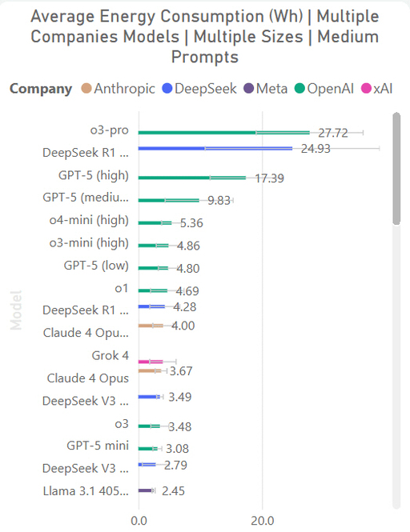
Task: Click the Grok 4 axis label
Action: click(111, 355)
